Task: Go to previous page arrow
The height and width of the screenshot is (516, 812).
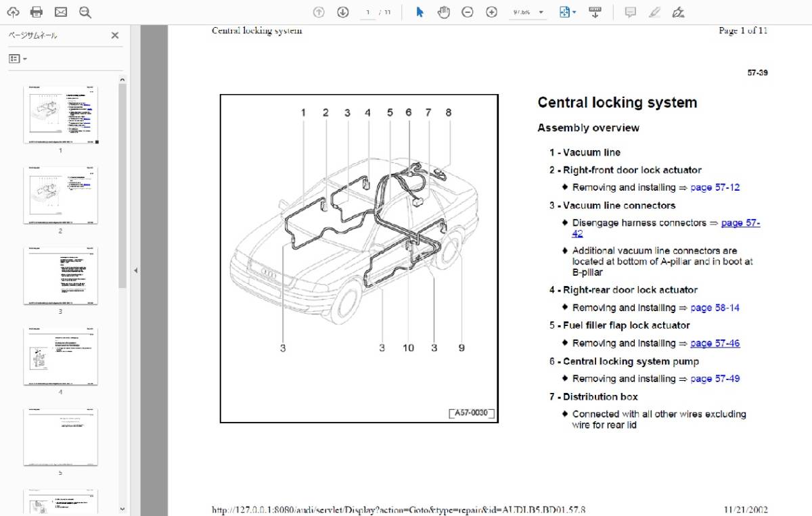Action: tap(319, 12)
